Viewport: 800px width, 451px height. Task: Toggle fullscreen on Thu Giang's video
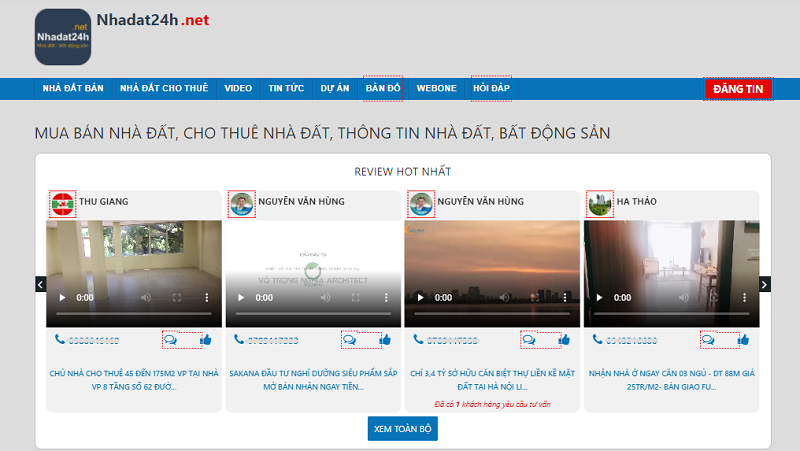point(176,298)
